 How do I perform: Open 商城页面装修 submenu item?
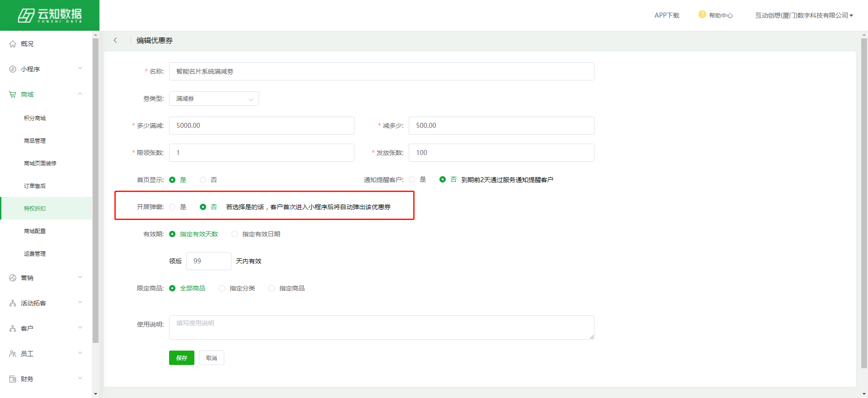pyautogui.click(x=40, y=163)
